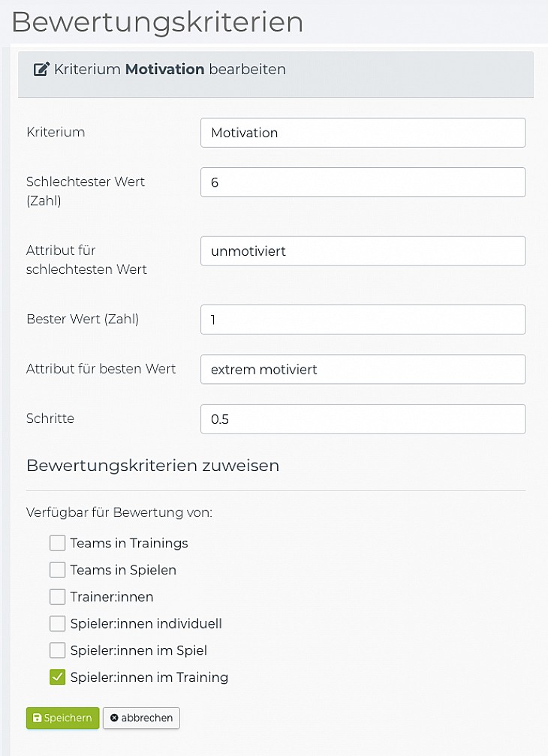
Task: Click the abbrechen button
Action: pyautogui.click(x=142, y=718)
